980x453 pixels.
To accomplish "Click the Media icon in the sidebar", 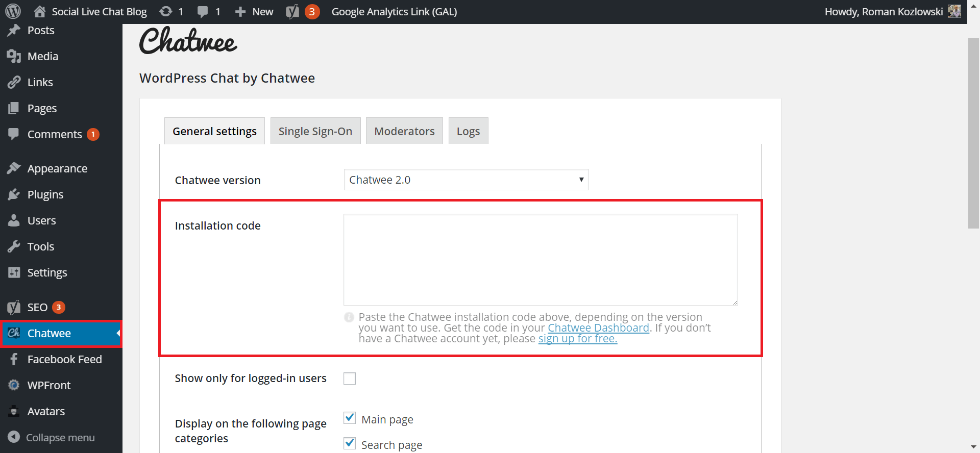I will 14,56.
